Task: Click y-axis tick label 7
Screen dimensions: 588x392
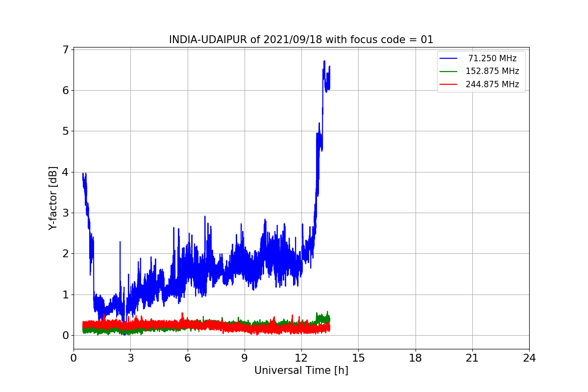Action: point(65,49)
